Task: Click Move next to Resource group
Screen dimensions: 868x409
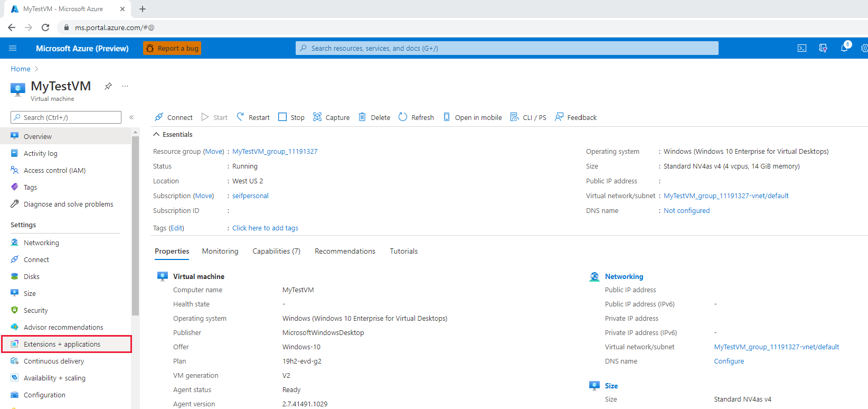Action: [214, 151]
